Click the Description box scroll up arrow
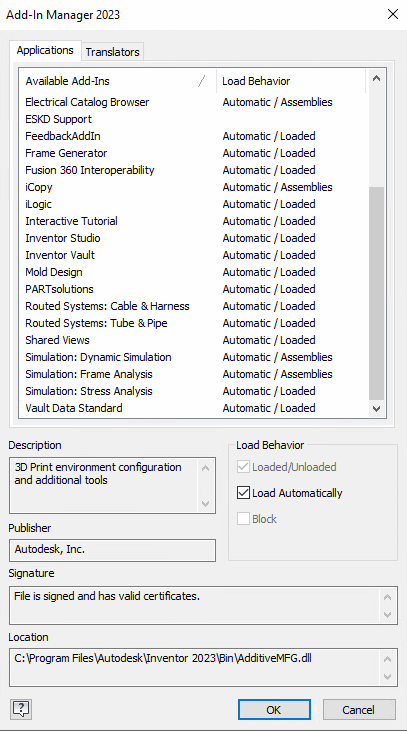 [x=206, y=468]
